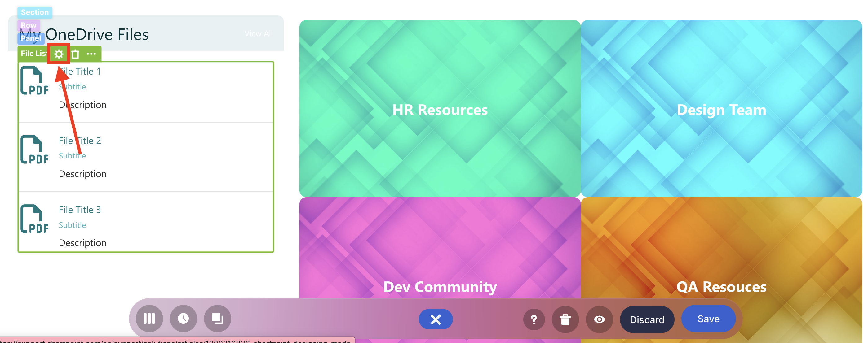Viewport: 868px width, 343px height.
Task: Select the Panel label tag
Action: coord(31,38)
